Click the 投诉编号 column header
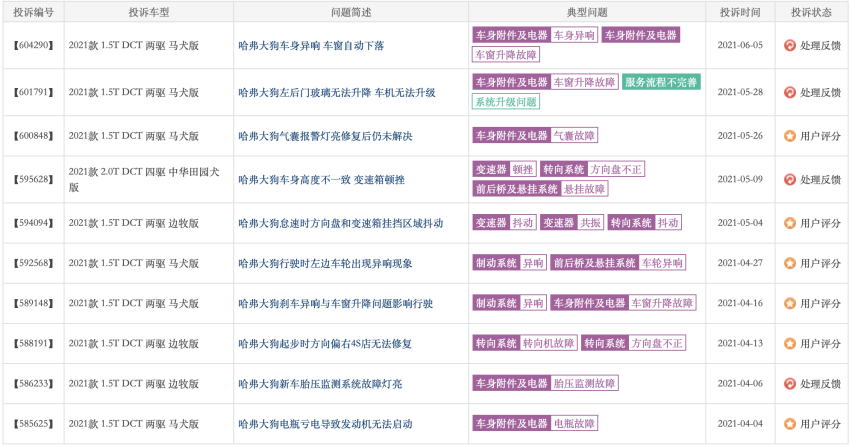 coord(34,12)
